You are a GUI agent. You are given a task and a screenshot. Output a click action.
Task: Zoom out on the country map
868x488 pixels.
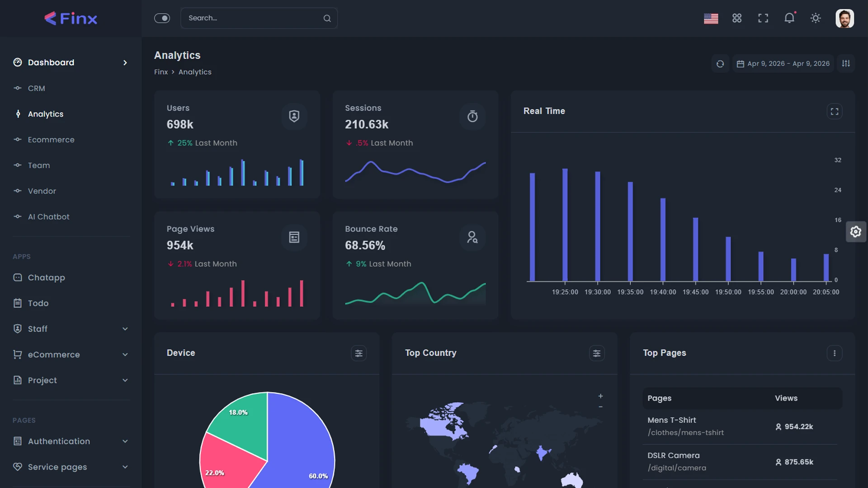(601, 407)
